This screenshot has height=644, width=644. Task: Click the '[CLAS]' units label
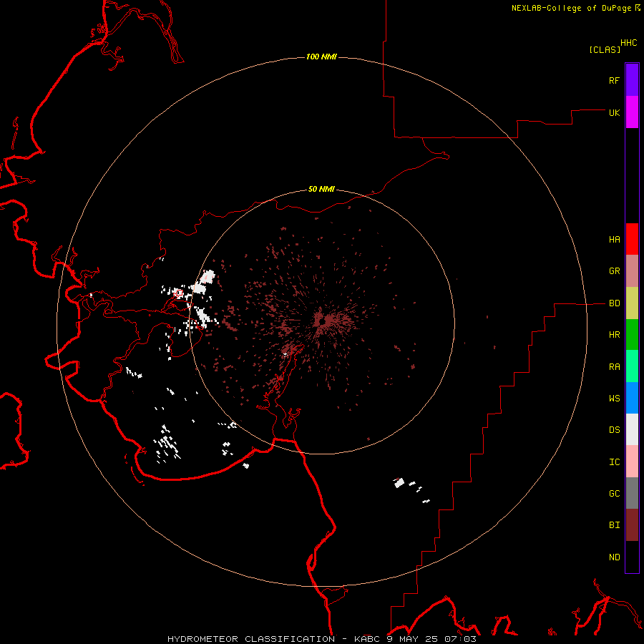pos(605,49)
